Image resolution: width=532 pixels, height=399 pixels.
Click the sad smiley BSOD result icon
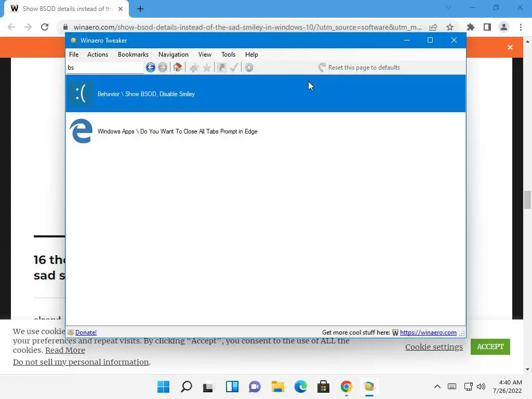click(x=81, y=94)
